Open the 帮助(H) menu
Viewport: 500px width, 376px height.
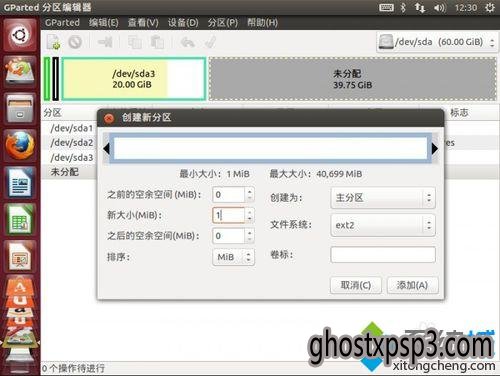[x=262, y=23]
